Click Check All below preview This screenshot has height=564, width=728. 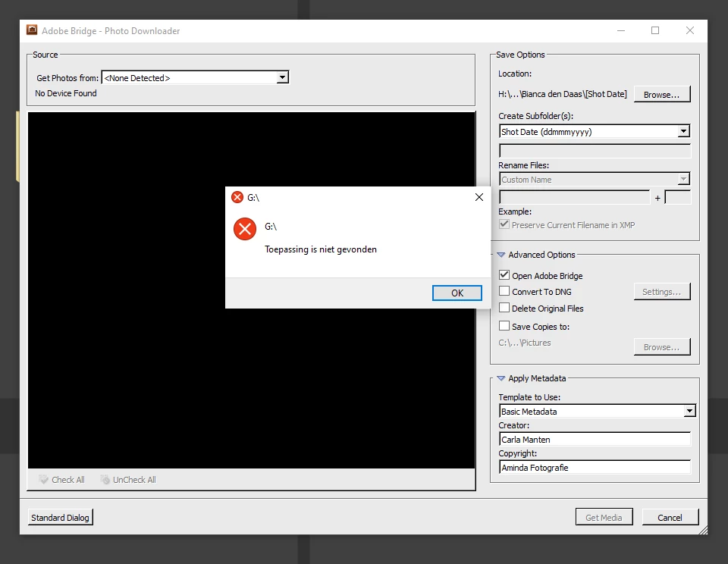coord(67,480)
